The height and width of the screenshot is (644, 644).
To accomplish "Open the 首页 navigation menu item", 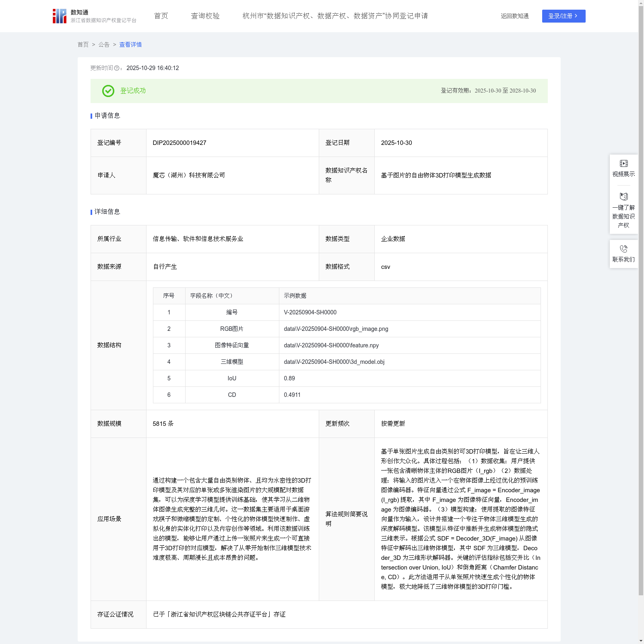I will 161,16.
